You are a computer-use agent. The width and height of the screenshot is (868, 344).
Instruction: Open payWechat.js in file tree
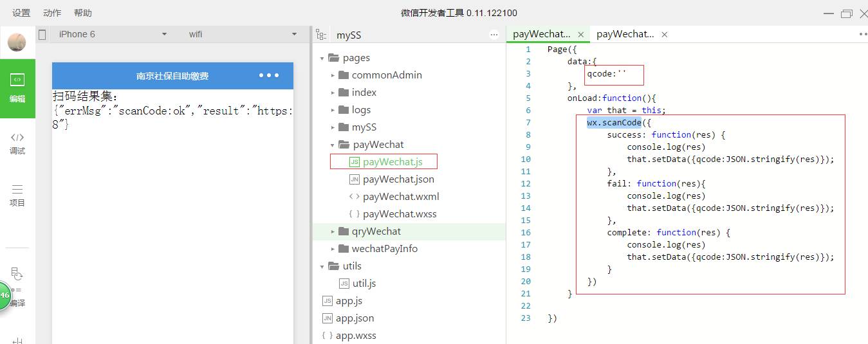tap(392, 162)
